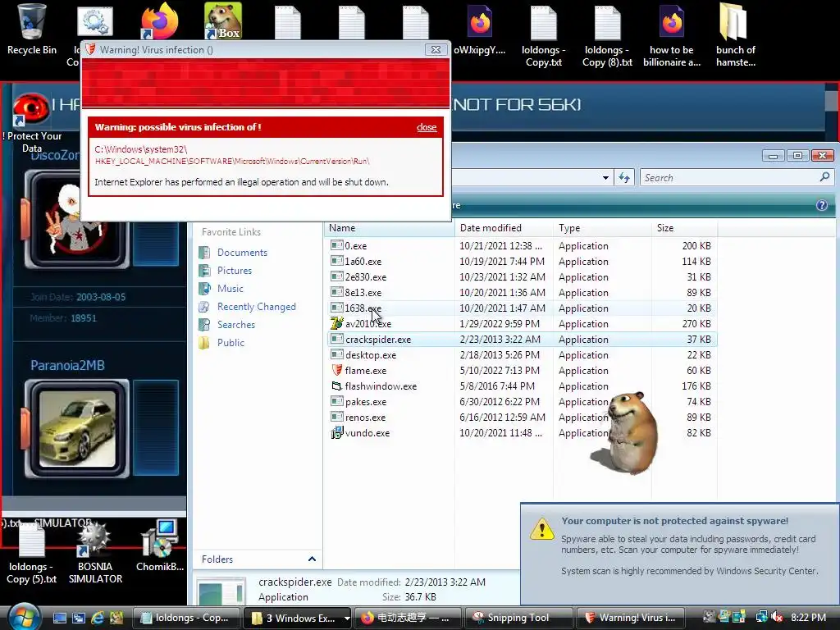Click the 'close' link in virus warning

pyautogui.click(x=427, y=127)
